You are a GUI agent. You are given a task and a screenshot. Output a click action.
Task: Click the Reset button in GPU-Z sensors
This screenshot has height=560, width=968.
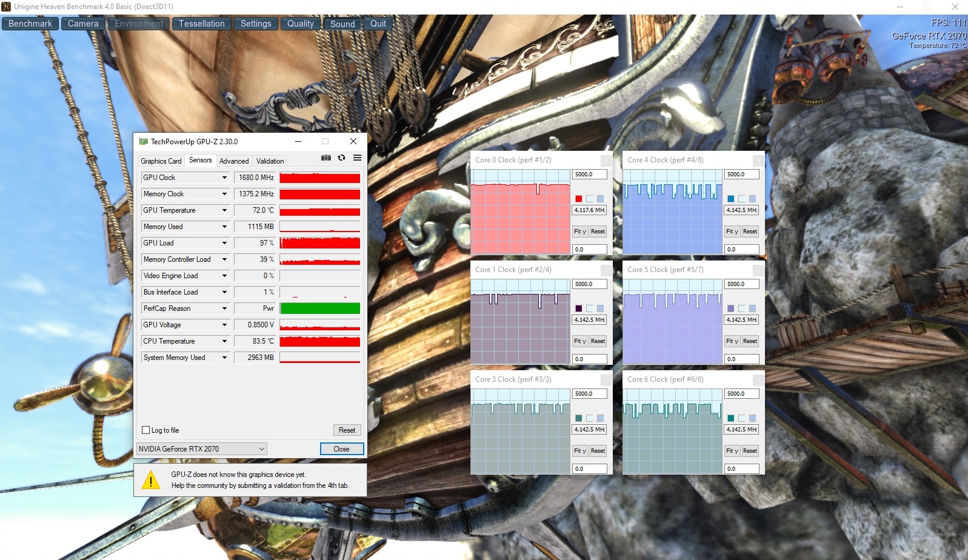click(x=347, y=430)
